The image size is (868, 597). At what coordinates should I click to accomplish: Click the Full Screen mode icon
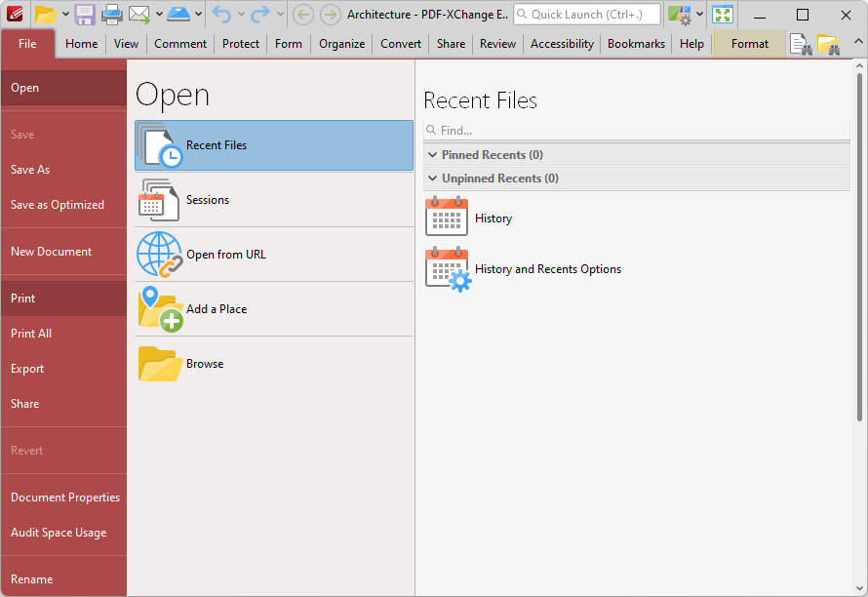723,15
